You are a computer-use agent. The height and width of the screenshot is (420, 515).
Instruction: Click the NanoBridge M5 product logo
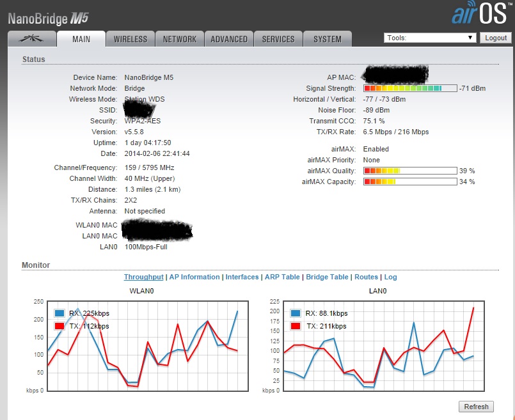click(48, 19)
